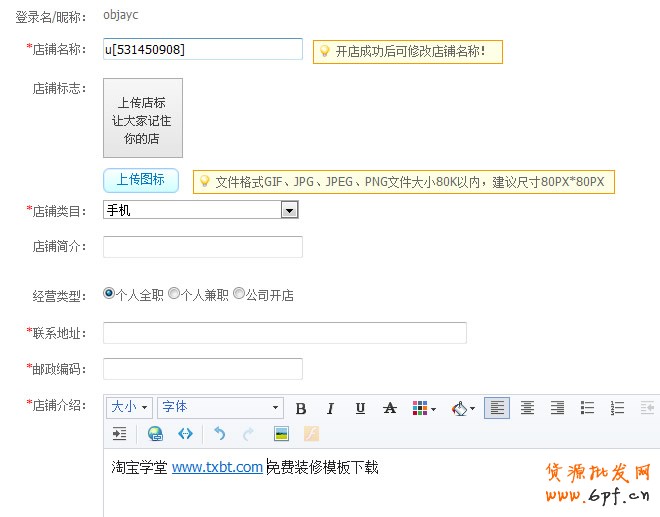Apply underline formatting in editor
This screenshot has height=517, width=660.
360,408
